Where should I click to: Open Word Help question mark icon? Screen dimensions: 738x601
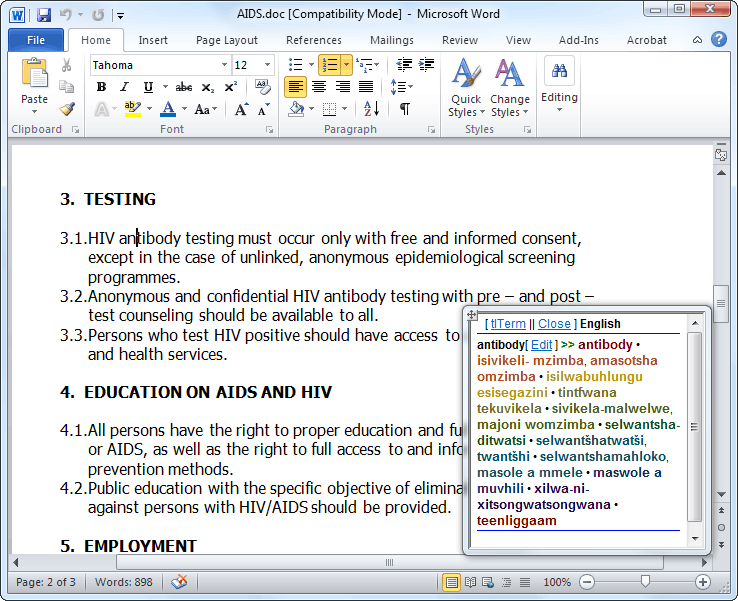[719, 40]
